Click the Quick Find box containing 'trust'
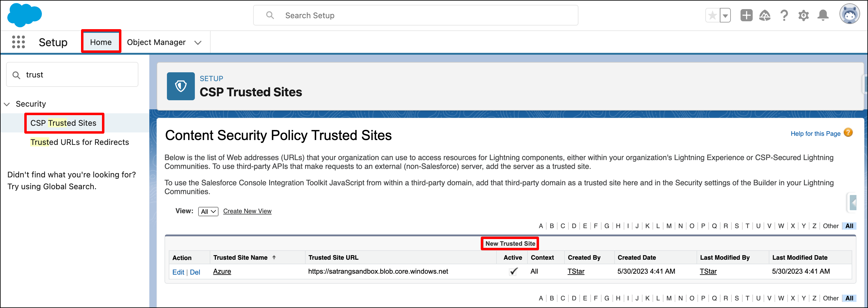The height and width of the screenshot is (308, 868). [x=72, y=74]
